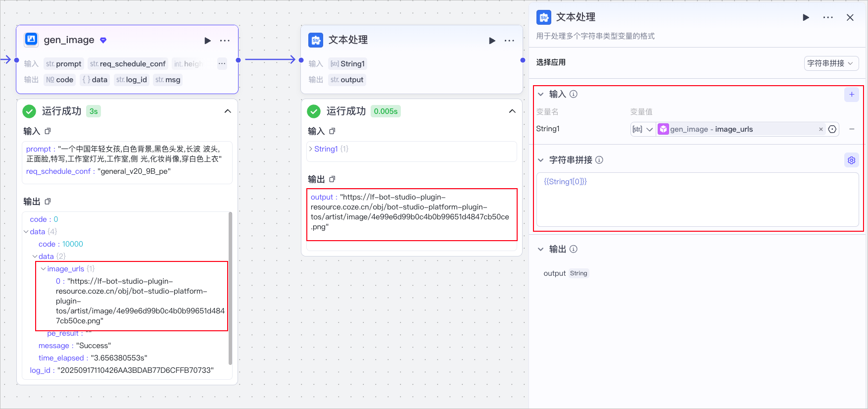Copy gen_image output data
This screenshot has height=409, width=868.
click(48, 202)
